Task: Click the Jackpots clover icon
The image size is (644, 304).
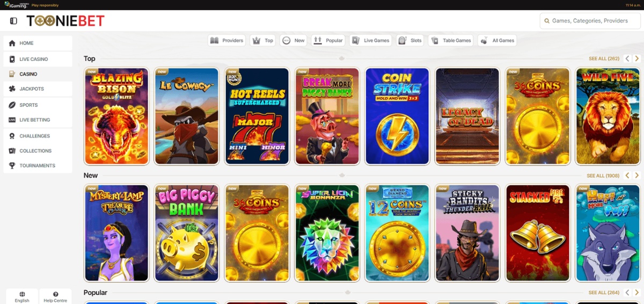Action: point(12,89)
